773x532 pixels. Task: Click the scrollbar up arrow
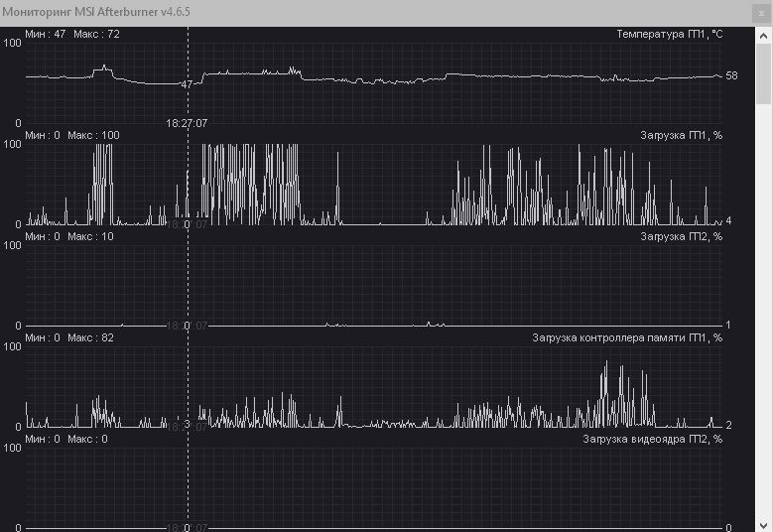coord(764,34)
